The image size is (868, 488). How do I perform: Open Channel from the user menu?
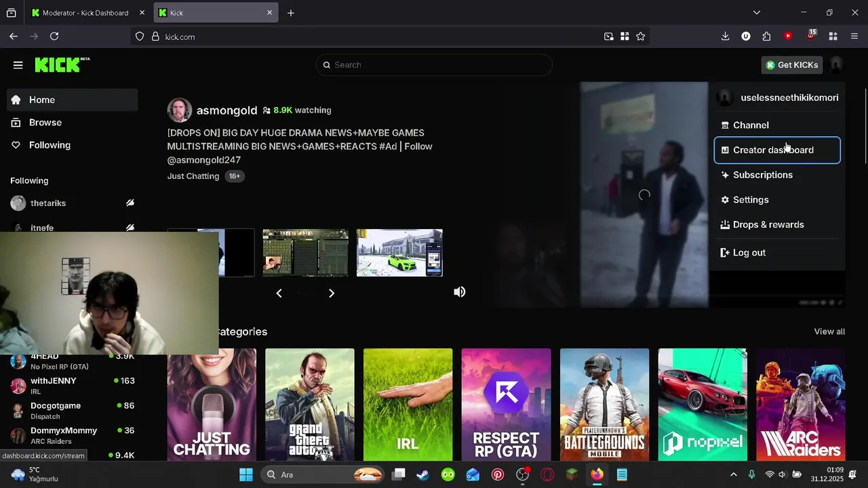click(777, 125)
